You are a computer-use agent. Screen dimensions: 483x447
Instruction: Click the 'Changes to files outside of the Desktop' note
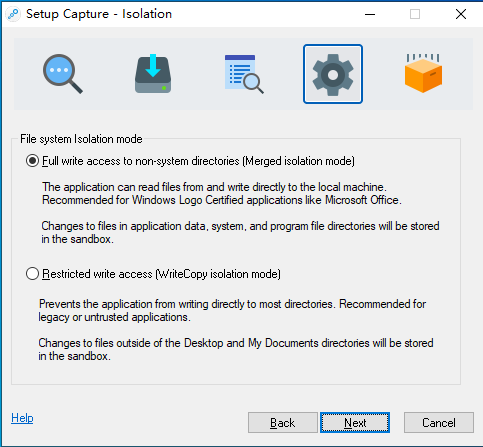[x=236, y=349]
